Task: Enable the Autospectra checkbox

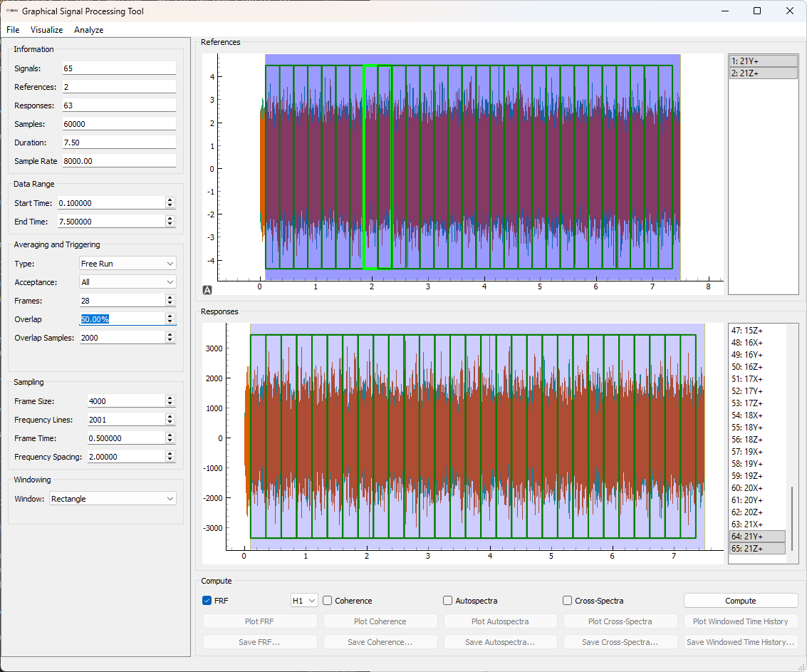Action: [x=448, y=601]
